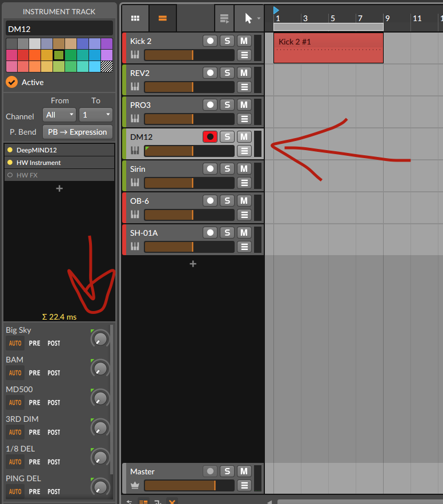Viewport: 443px width, 504px height.
Task: Select the DeepMIND12 device row
Action: 59,150
